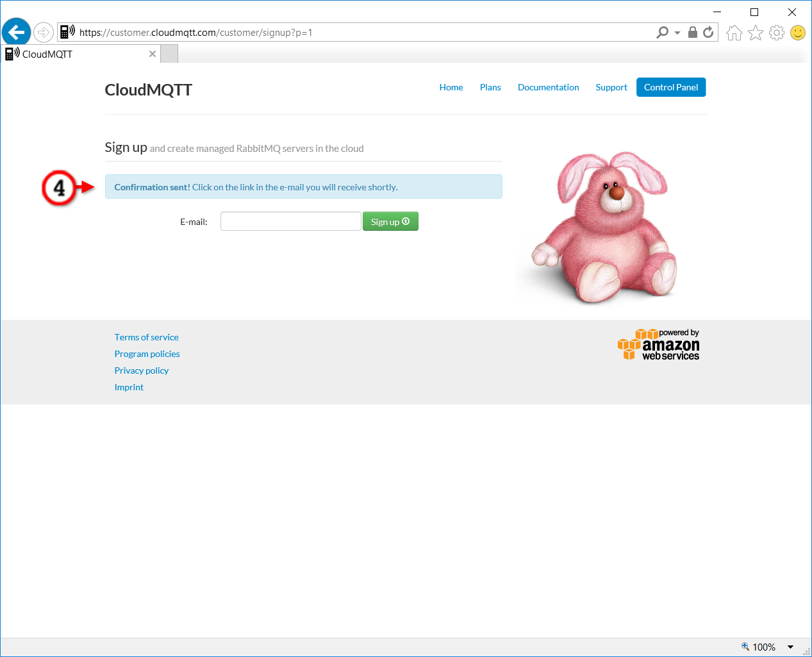Click the 'E-mail:' field label
The height and width of the screenshot is (657, 812).
pos(194,222)
